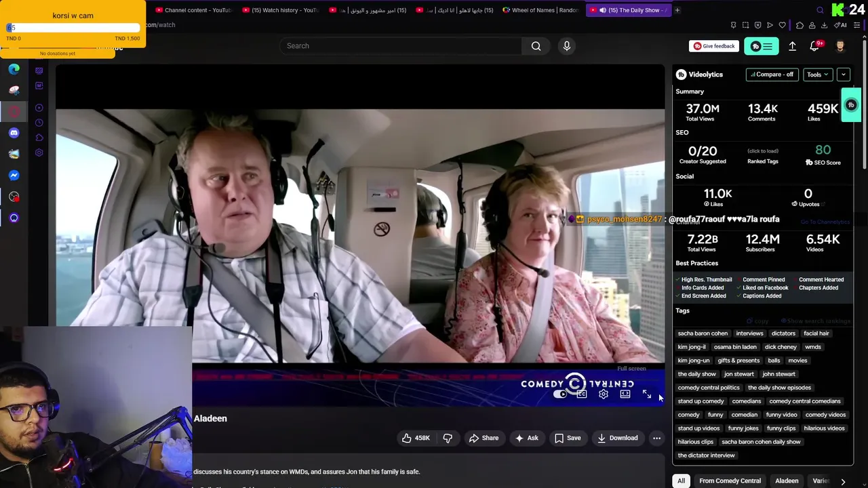This screenshot has height=488, width=868.
Task: Click the donation goal progress bar
Action: click(73, 28)
